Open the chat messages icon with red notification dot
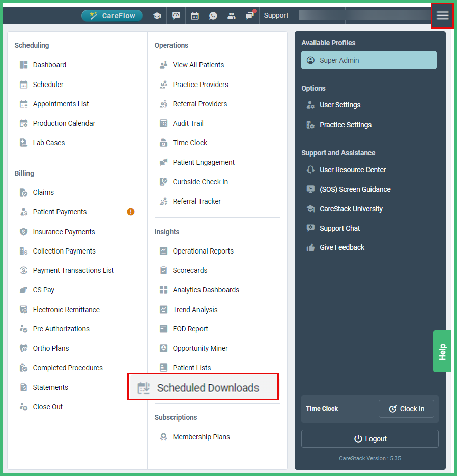This screenshot has width=457, height=476. coord(250,16)
